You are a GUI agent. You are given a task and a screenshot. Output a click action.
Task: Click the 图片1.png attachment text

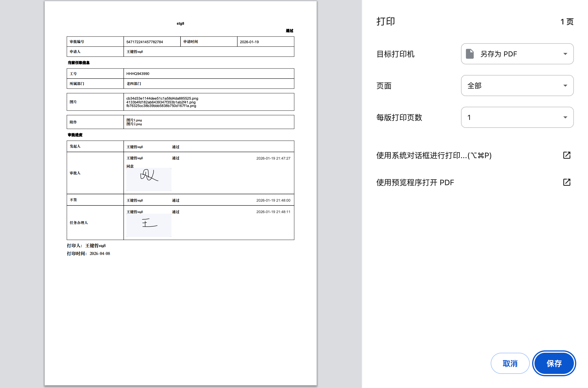[134, 120]
